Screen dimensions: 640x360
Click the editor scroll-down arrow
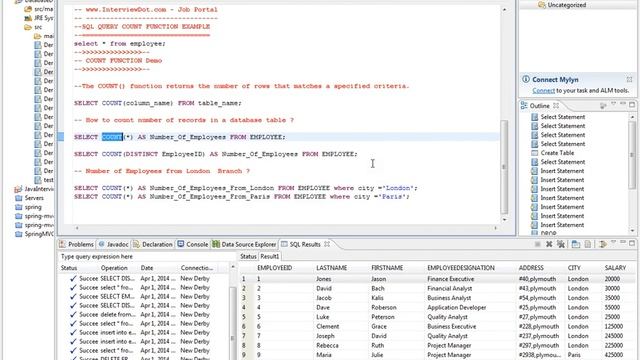click(504, 220)
